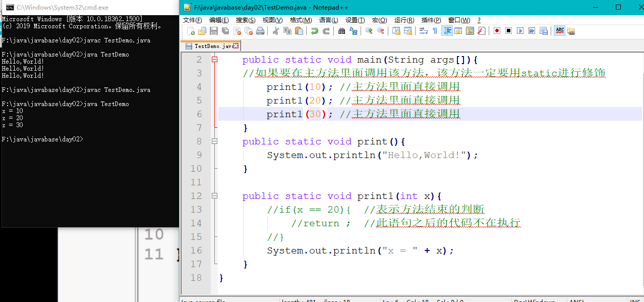Click the Undo arrow icon
Screen dimensions: 644x302
tap(315, 31)
